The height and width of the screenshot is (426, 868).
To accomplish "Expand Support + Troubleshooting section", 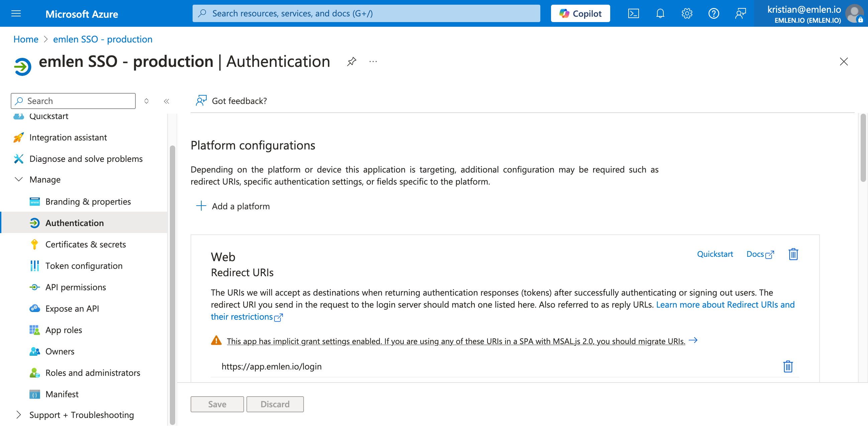I will (19, 415).
